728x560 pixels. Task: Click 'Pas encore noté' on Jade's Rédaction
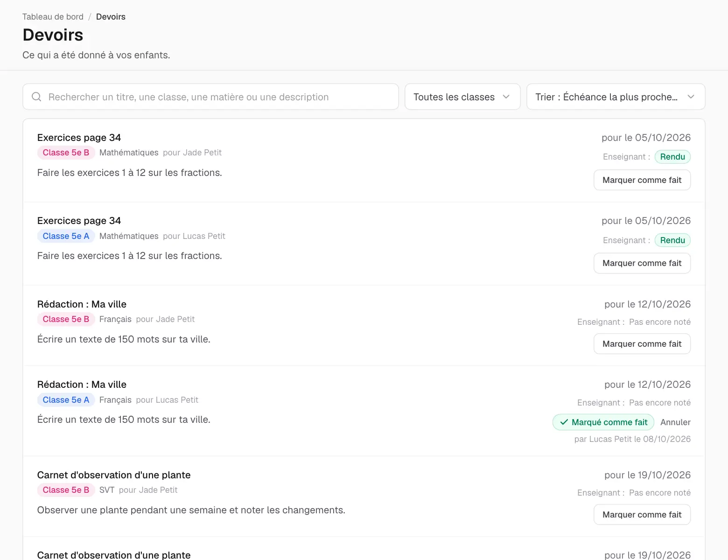coord(660,322)
